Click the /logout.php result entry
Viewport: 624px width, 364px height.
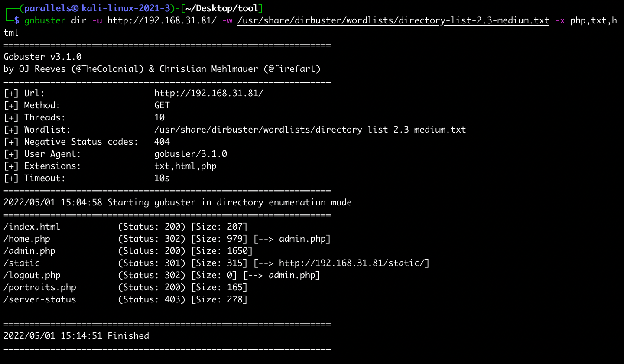pyautogui.click(x=32, y=275)
